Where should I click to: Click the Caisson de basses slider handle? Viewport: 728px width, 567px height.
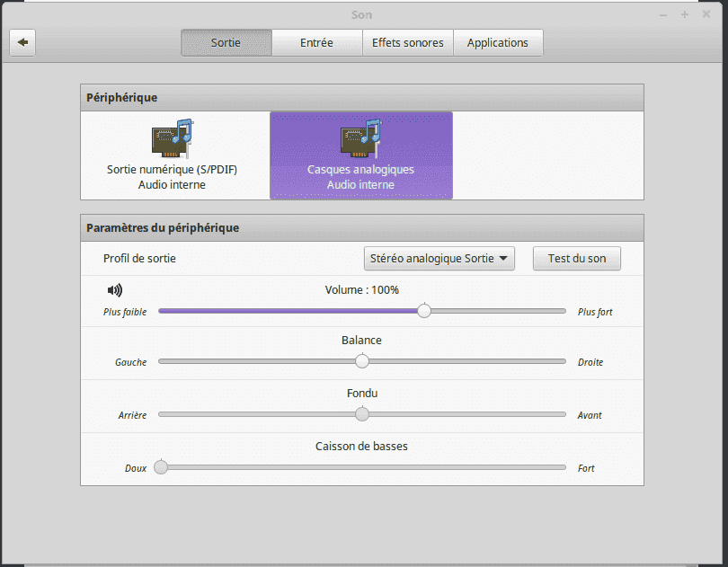point(161,466)
